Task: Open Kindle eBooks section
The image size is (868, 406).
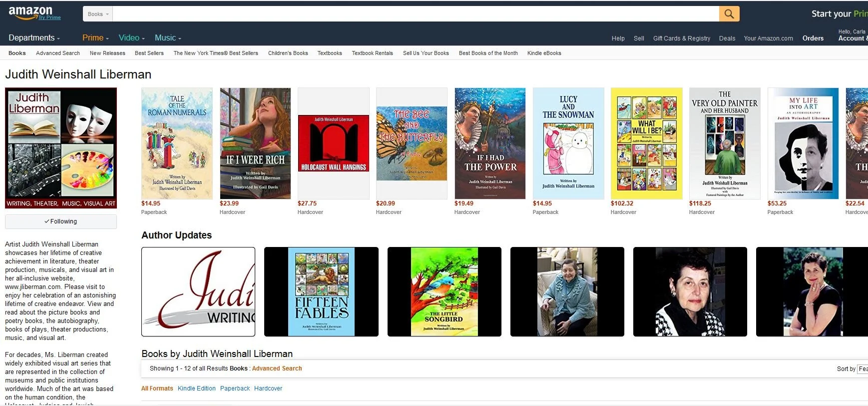Action: [544, 53]
